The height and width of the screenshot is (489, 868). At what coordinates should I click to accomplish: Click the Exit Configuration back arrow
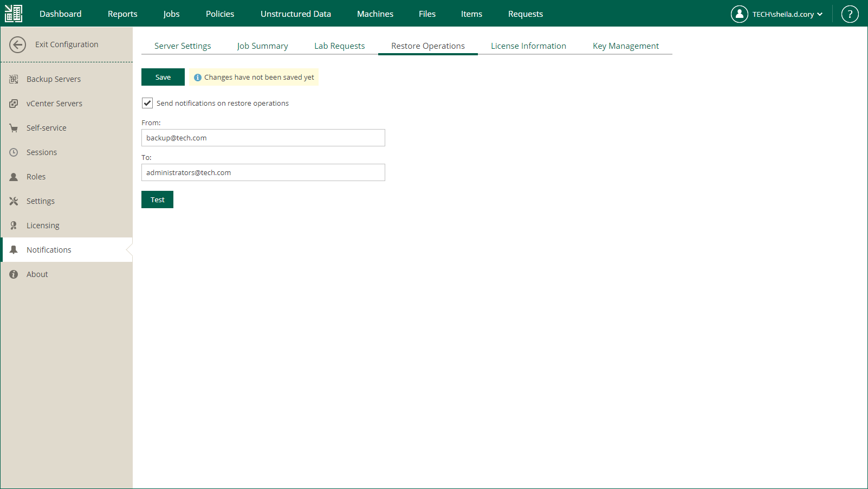click(18, 44)
